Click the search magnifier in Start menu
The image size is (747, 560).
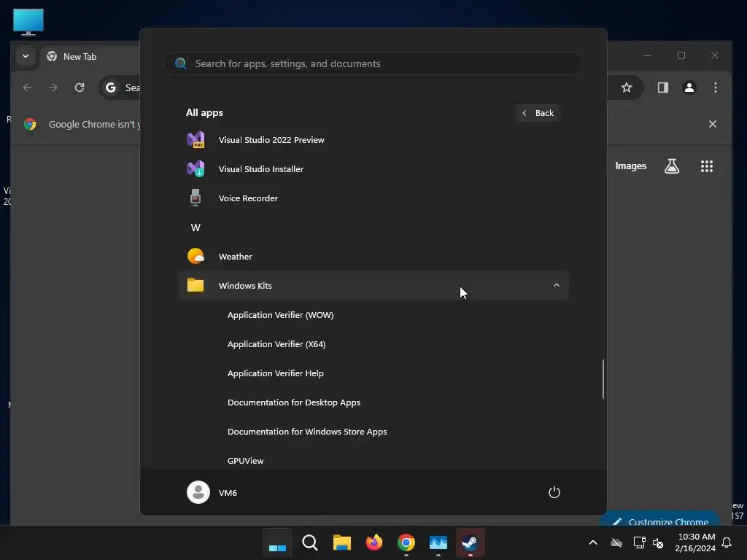pos(181,63)
